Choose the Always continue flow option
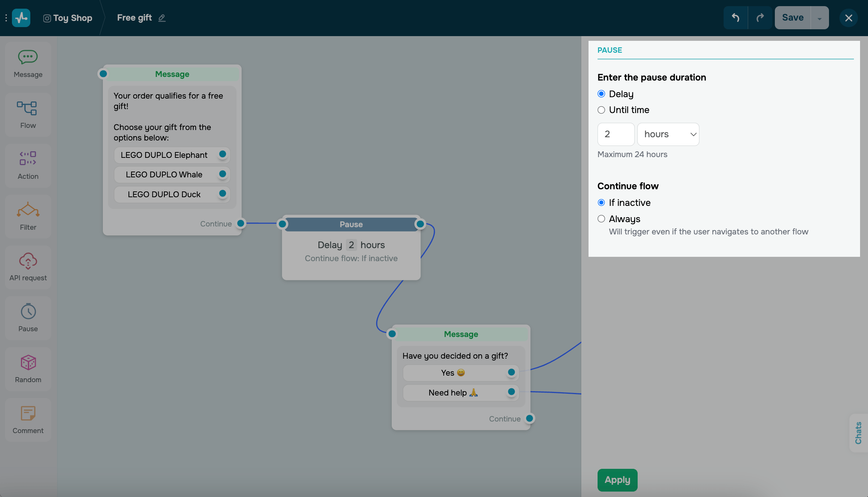 601,219
